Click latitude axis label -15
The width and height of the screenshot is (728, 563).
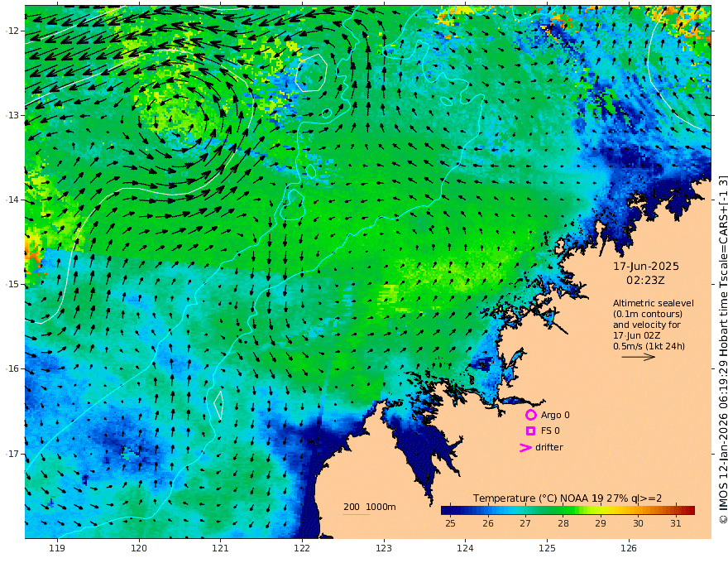[x=12, y=284]
